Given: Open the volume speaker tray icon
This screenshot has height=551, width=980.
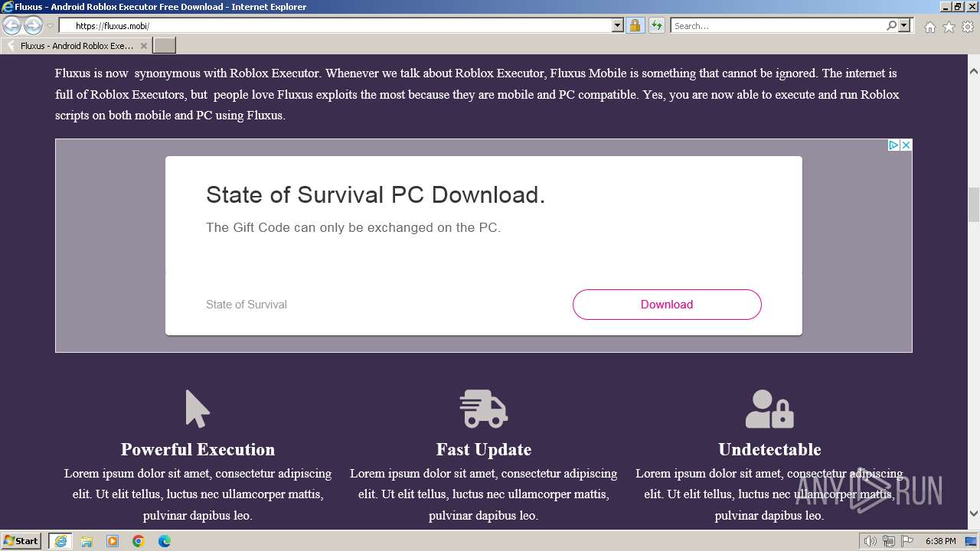Looking at the screenshot, I should pyautogui.click(x=871, y=541).
